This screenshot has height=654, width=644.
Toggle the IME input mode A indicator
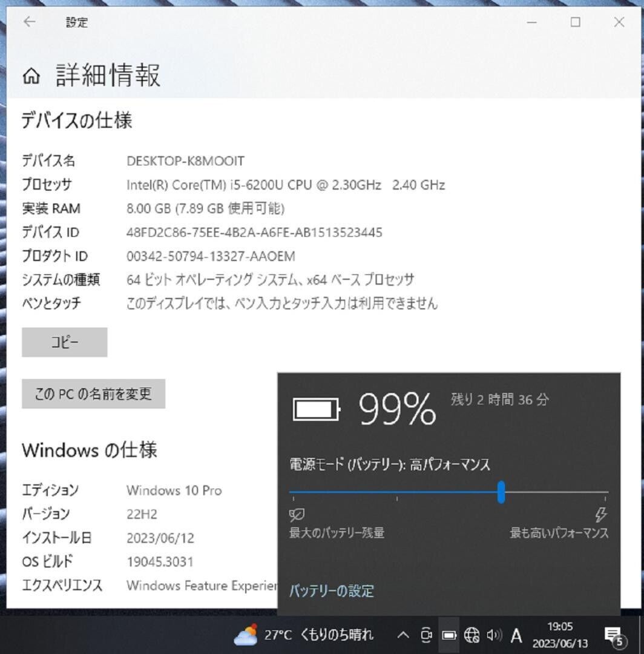pos(516,635)
